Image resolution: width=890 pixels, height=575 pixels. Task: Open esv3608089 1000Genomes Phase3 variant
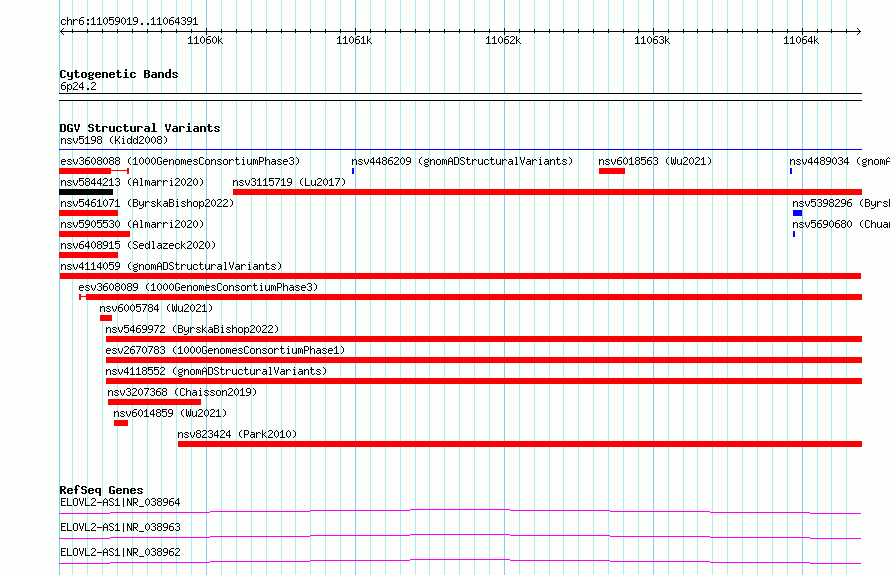point(198,287)
